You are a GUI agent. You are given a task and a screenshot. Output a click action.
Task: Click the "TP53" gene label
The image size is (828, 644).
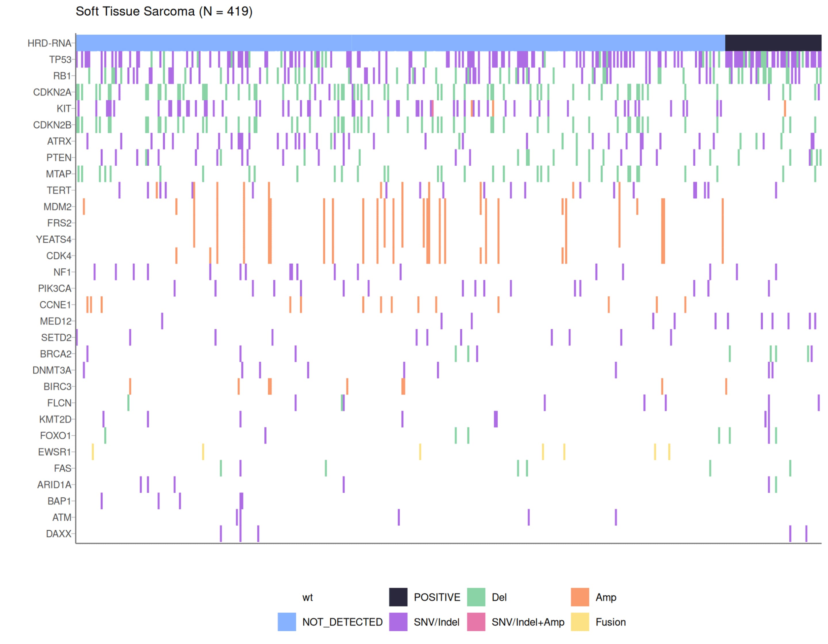(x=60, y=60)
